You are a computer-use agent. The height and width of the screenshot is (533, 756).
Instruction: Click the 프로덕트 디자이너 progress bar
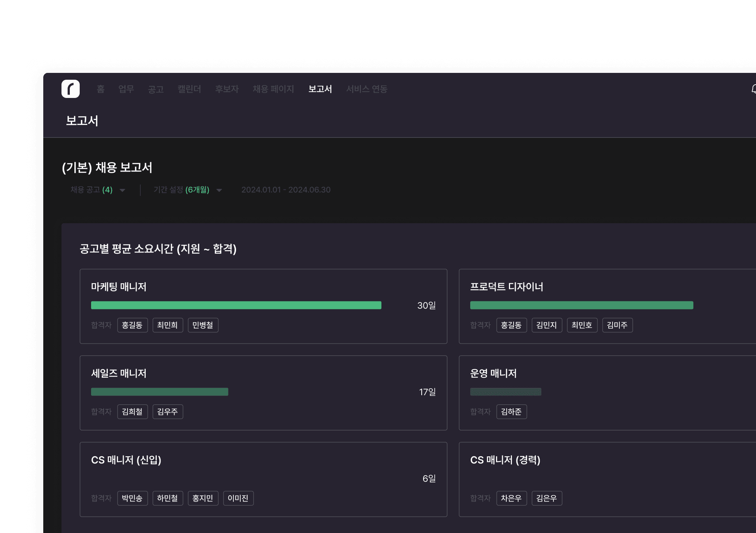tap(581, 305)
